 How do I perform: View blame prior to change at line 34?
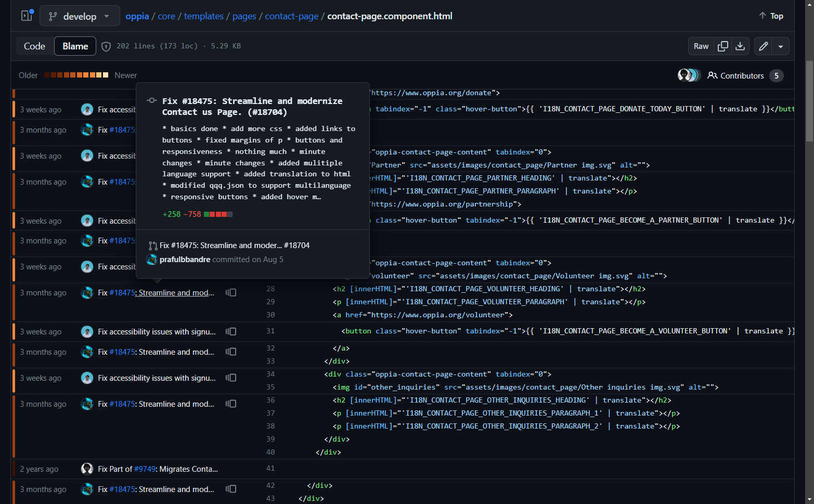click(231, 378)
